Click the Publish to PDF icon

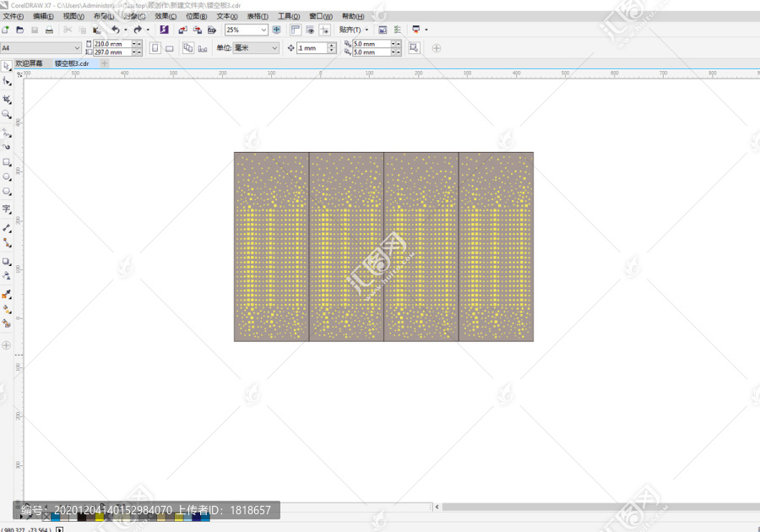pyautogui.click(x=212, y=30)
